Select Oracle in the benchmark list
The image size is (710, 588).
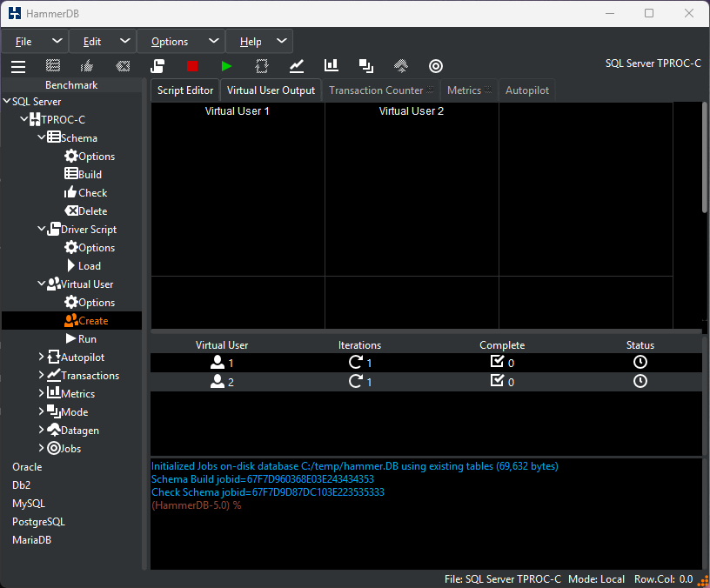[27, 467]
